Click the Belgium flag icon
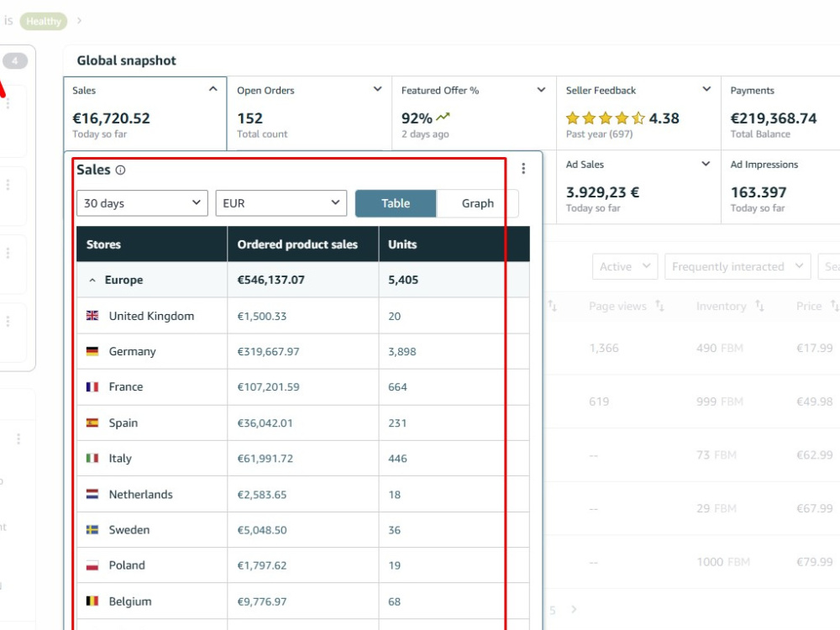 92,601
